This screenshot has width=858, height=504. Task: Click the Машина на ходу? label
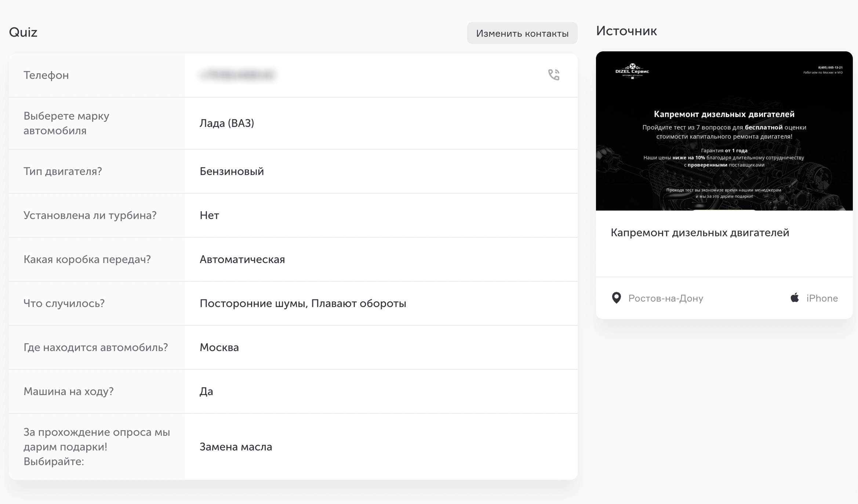pos(69,391)
